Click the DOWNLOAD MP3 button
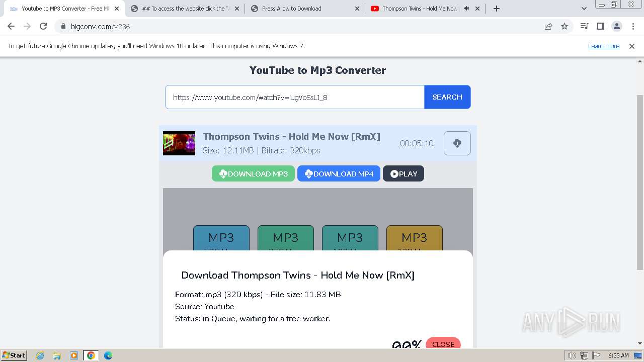 tap(253, 173)
